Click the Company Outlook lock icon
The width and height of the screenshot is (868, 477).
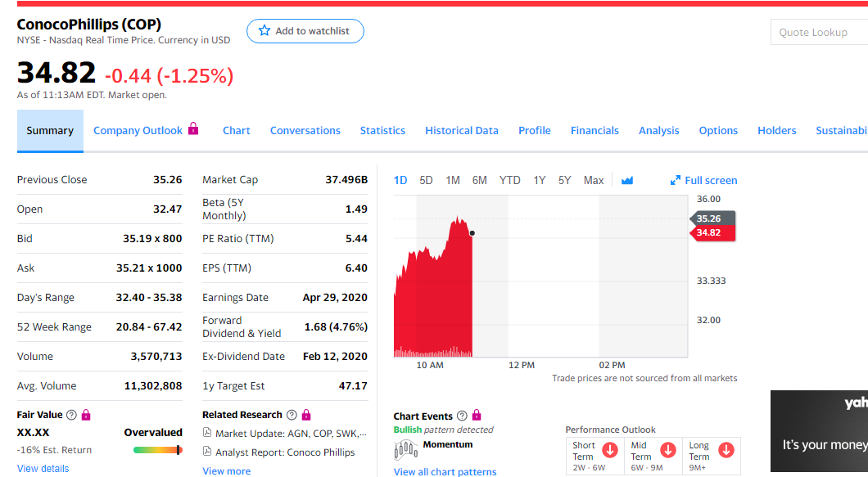193,128
